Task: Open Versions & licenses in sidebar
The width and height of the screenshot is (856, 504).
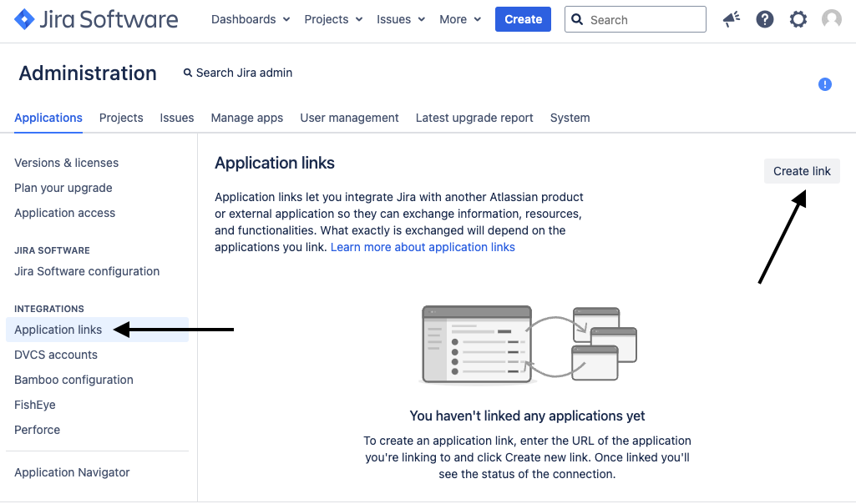Action: tap(66, 163)
